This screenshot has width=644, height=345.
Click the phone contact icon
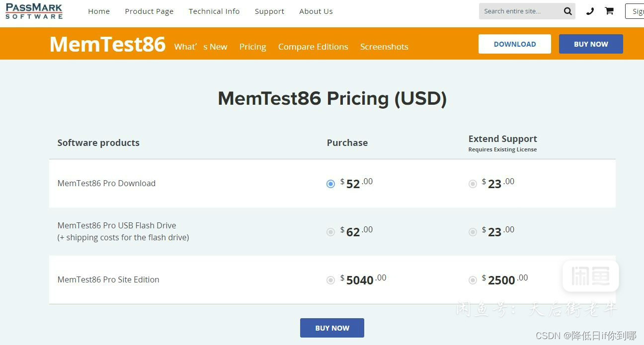coord(590,11)
